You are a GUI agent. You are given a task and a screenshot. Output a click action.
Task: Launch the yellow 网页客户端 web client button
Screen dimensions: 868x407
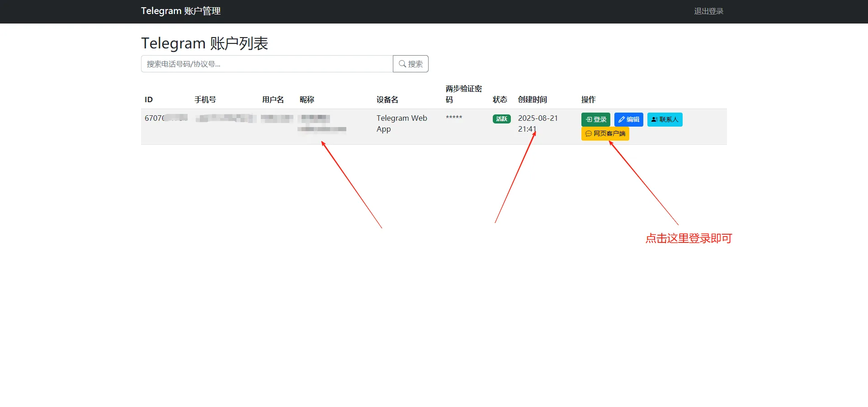pos(605,133)
